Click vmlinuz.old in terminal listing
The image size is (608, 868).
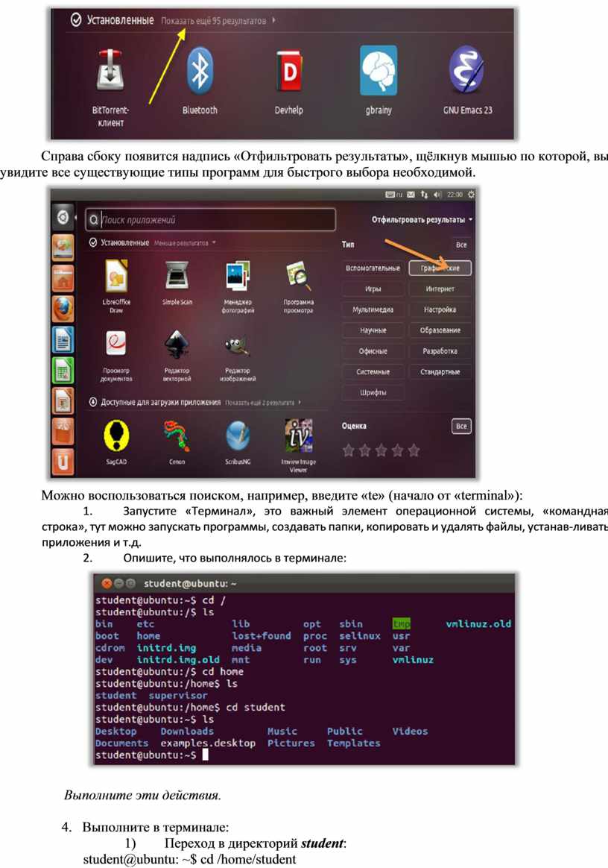pos(478,624)
